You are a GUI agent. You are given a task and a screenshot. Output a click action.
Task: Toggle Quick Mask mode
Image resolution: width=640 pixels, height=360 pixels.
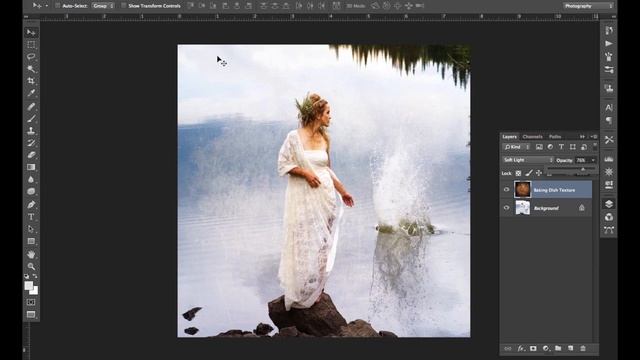[x=31, y=302]
